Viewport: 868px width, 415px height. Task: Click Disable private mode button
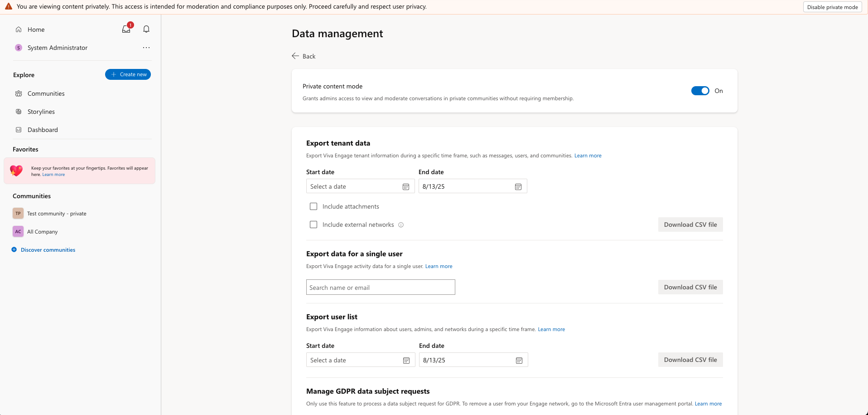point(832,7)
